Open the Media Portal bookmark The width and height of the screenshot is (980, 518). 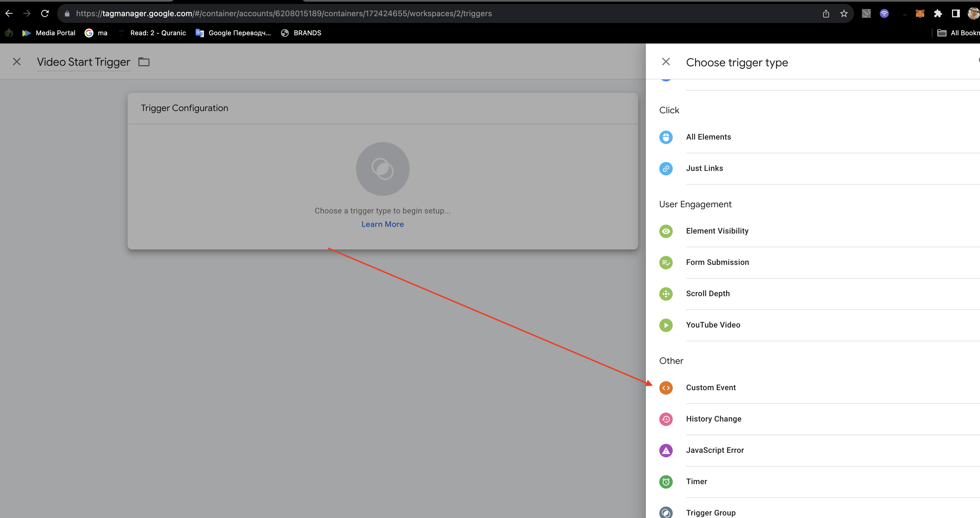[49, 33]
